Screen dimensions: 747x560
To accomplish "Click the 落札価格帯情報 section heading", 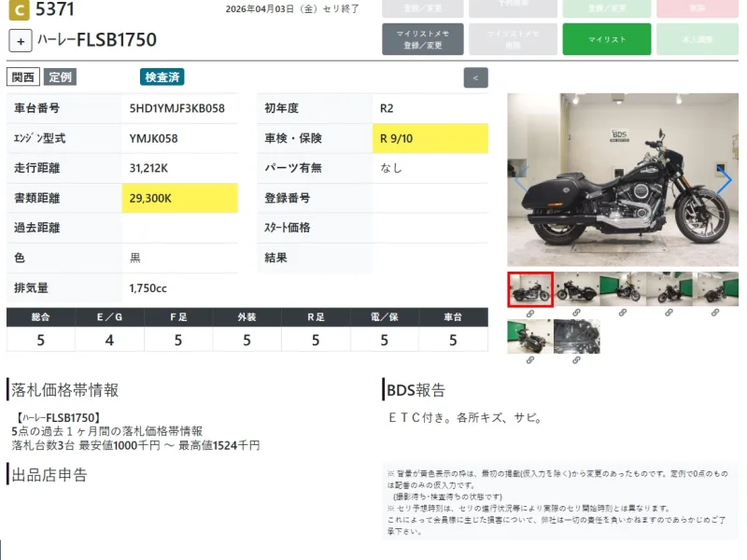I will tap(64, 390).
